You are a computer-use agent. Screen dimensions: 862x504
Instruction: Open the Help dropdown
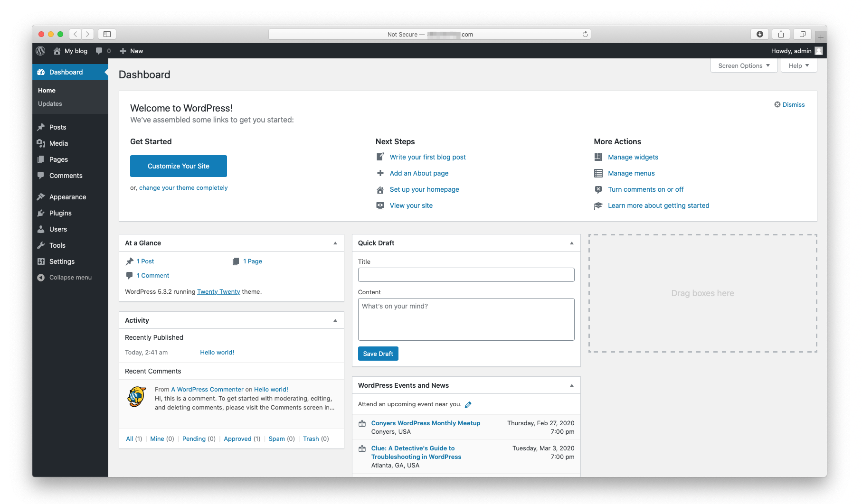799,65
